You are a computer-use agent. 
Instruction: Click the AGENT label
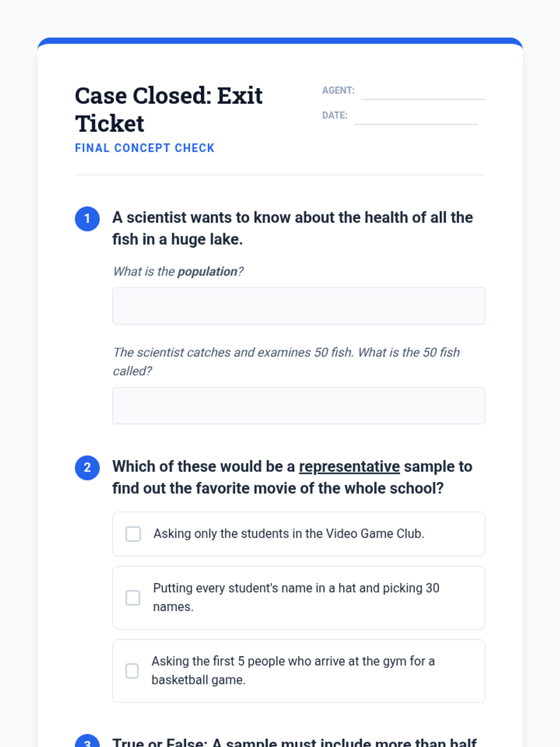click(x=338, y=91)
